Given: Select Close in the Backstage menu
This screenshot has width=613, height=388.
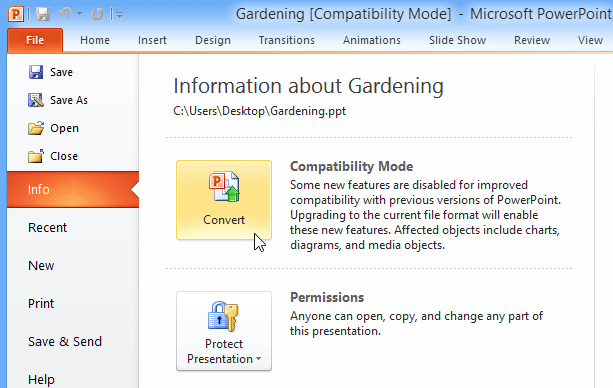Looking at the screenshot, I should 53,156.
